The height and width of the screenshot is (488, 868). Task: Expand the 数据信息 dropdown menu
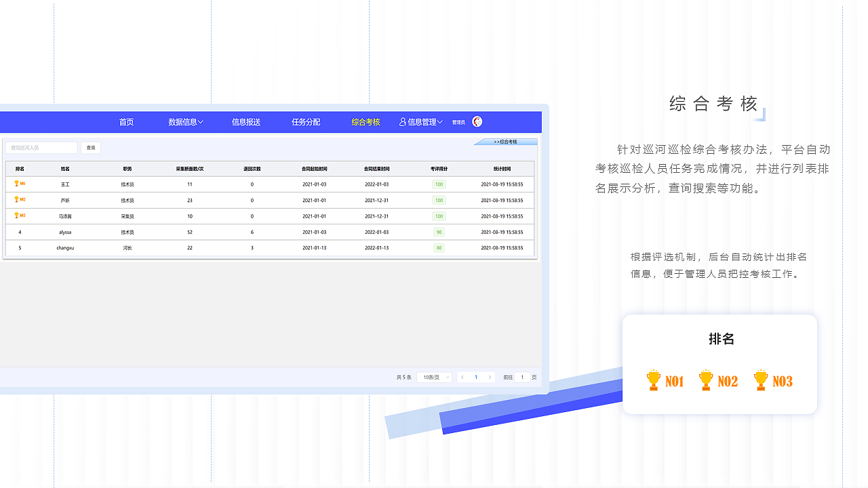click(x=186, y=122)
